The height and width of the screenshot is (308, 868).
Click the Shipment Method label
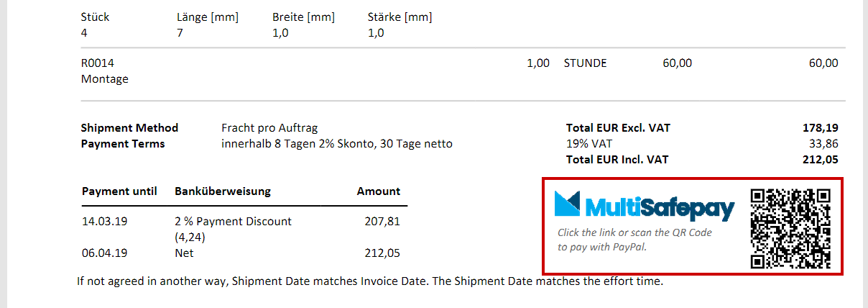coord(130,127)
